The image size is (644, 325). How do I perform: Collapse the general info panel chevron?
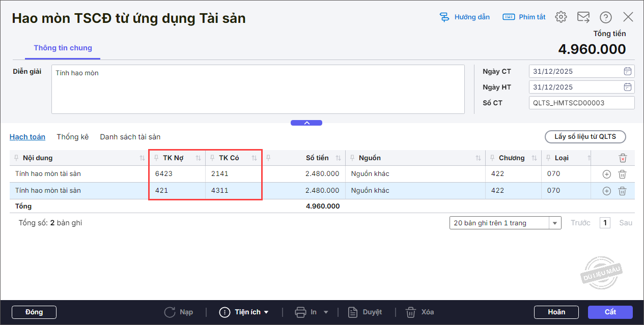pos(306,123)
